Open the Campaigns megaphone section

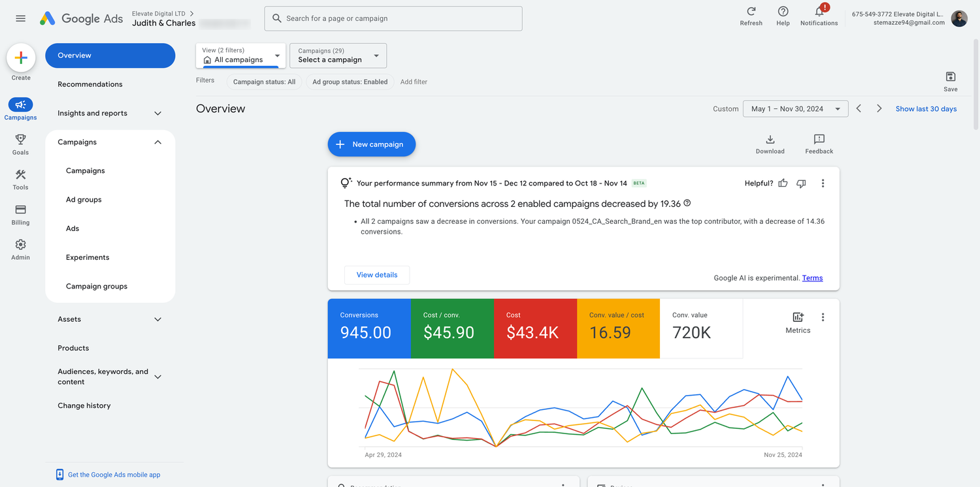[x=21, y=109]
